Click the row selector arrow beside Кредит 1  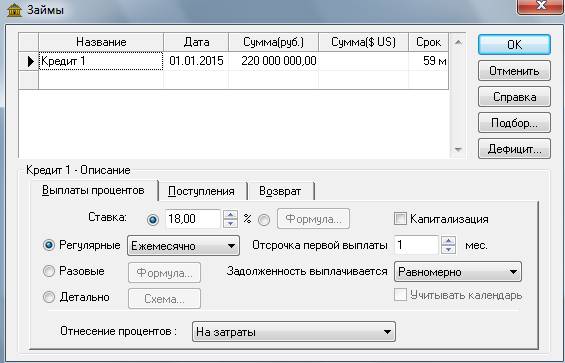[31, 61]
